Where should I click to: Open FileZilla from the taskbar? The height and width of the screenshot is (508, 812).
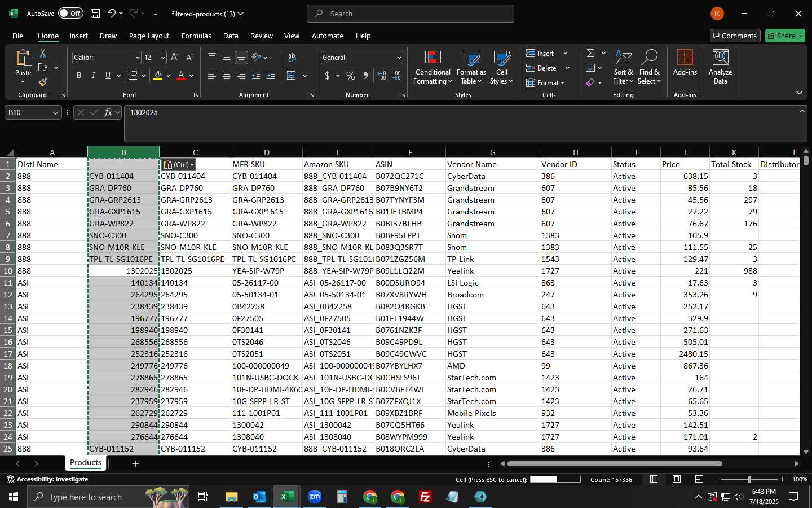pos(425,497)
